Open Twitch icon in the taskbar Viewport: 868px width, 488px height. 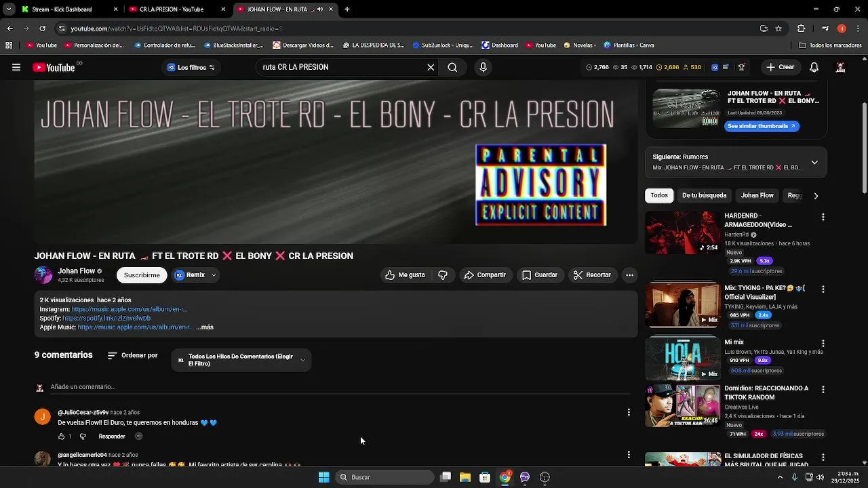[525, 477]
